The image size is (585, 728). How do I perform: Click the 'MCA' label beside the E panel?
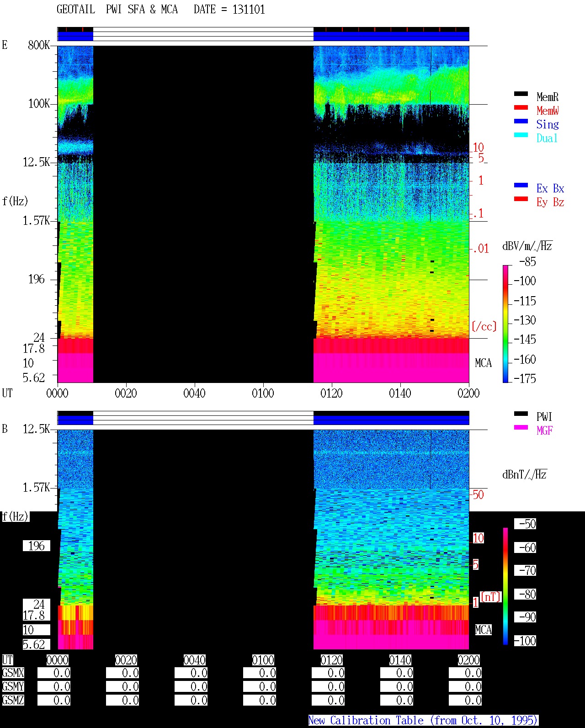click(483, 363)
